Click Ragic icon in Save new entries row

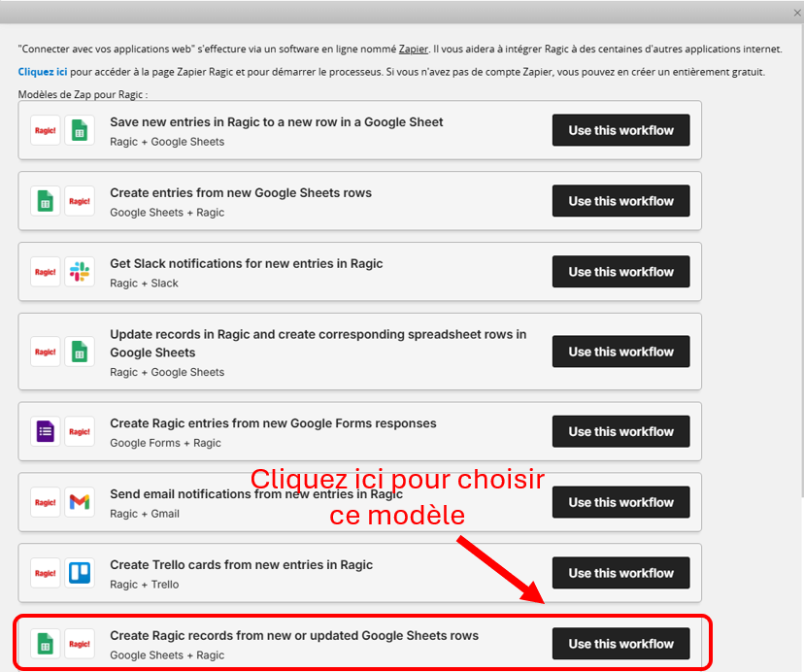(x=45, y=130)
